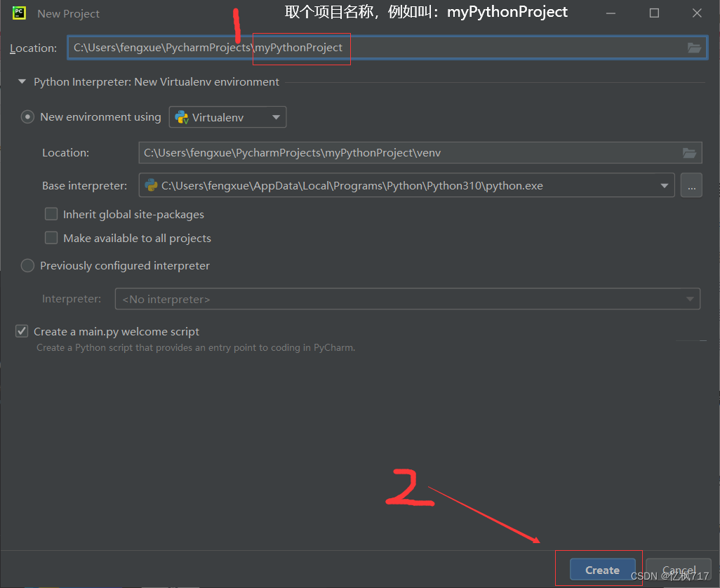Select New environment using radio button
720x588 pixels.
click(x=27, y=117)
